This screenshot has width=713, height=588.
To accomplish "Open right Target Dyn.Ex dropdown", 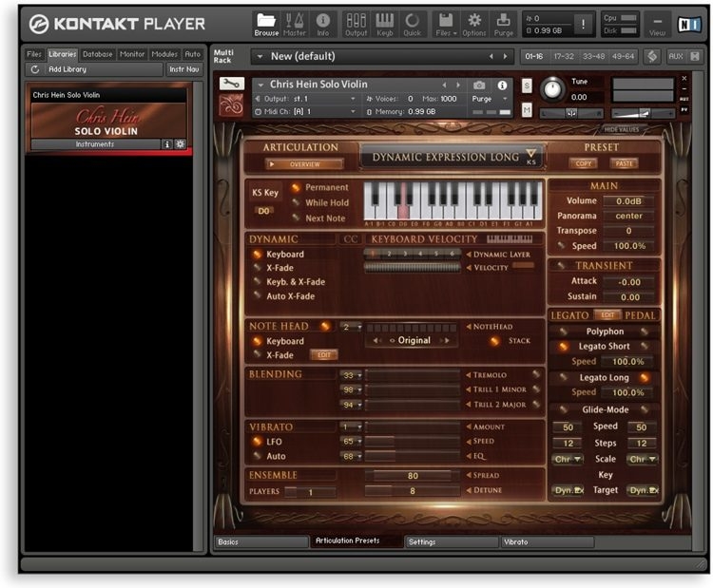I will click(x=643, y=490).
